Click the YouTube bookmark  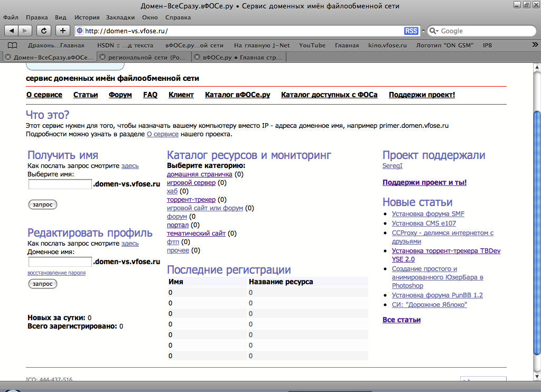pos(312,45)
